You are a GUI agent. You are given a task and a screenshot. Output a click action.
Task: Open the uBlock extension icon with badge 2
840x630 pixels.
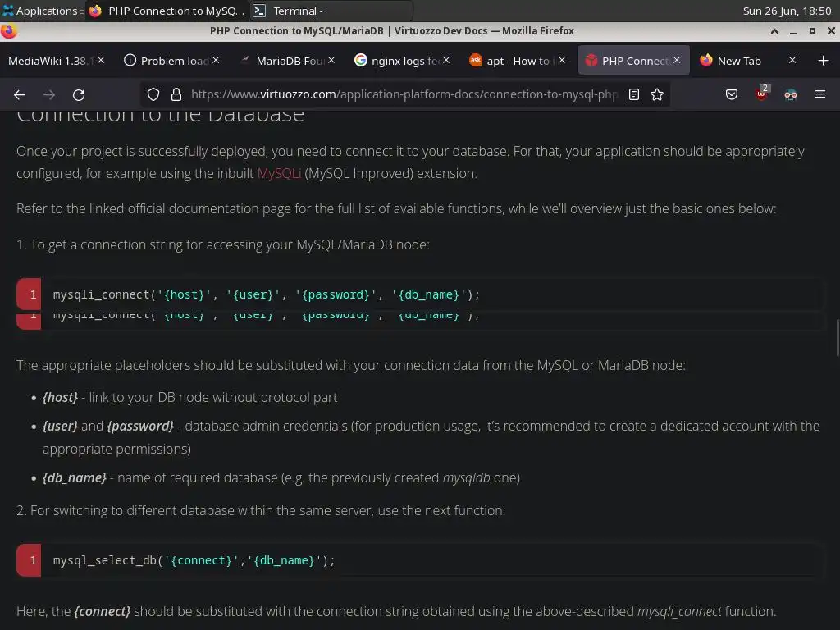coord(761,94)
